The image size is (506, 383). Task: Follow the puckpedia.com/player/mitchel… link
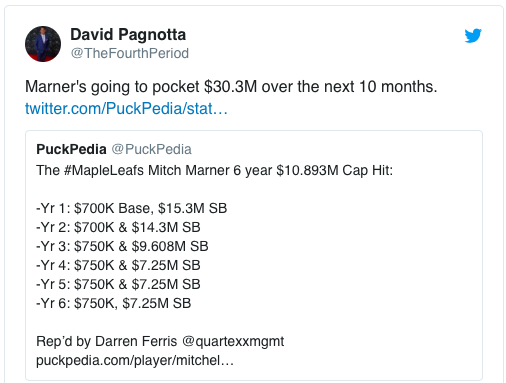click(135, 360)
